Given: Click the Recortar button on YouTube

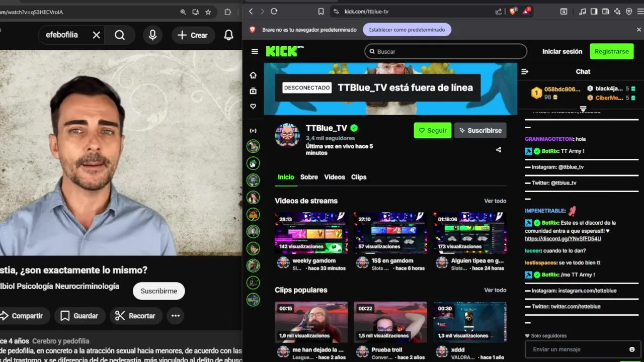Looking at the screenshot, I should coord(136,316).
